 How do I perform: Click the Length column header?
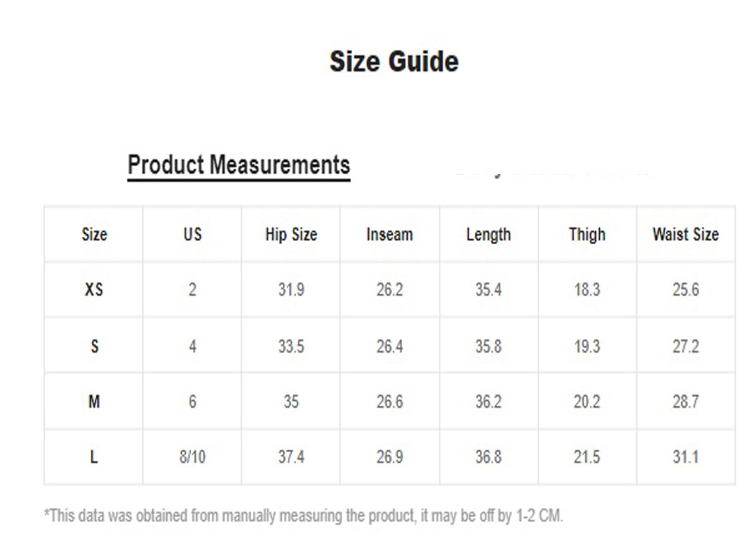point(488,234)
